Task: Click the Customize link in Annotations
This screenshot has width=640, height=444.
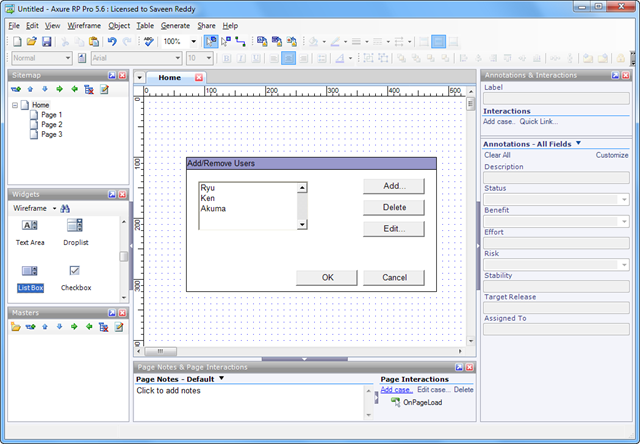Action: coord(612,155)
